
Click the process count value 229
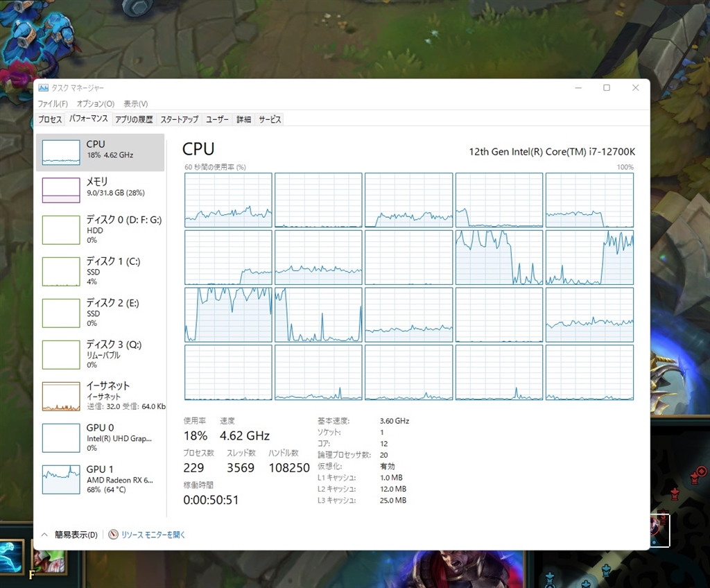click(194, 467)
